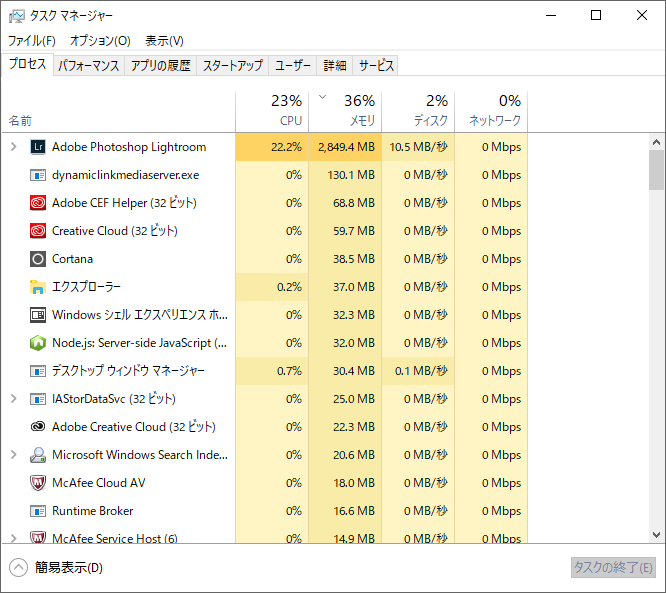Viewport: 666px width, 593px height.
Task: Select the Adobe CEF Helper process name
Action: coord(124,203)
